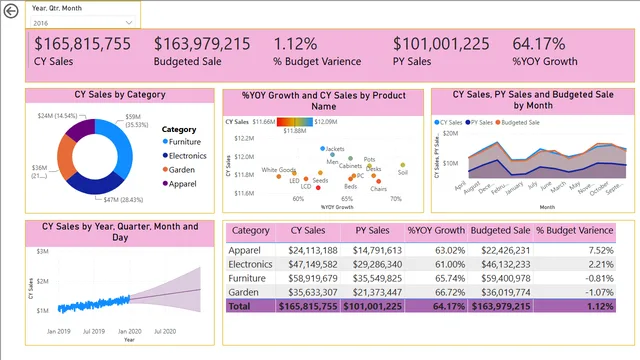Click the White Goods scatter point label

click(279, 169)
